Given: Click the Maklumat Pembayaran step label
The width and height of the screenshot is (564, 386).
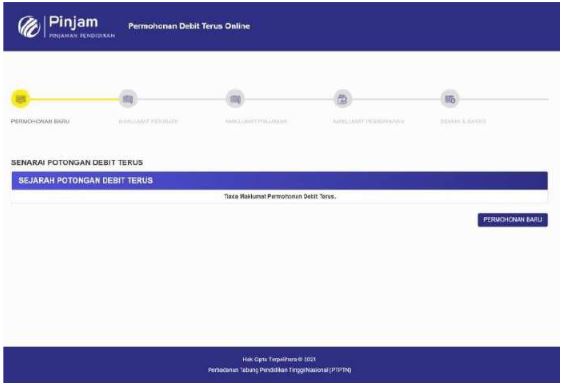Looking at the screenshot, I should pos(368,121).
